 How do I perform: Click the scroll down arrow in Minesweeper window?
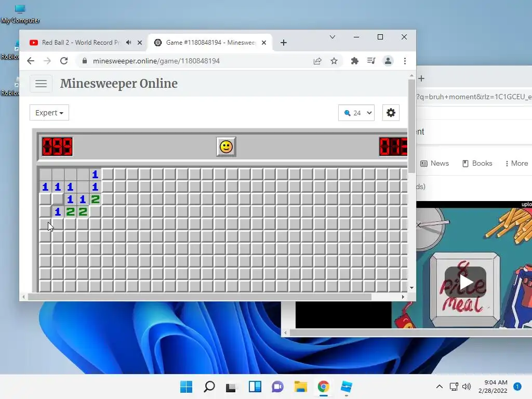pos(411,288)
